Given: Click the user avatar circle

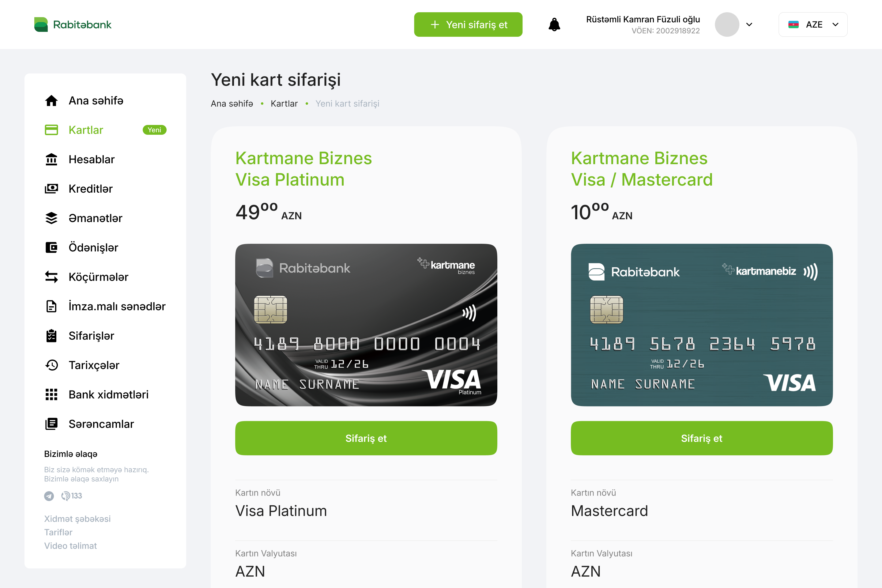Looking at the screenshot, I should (x=727, y=25).
